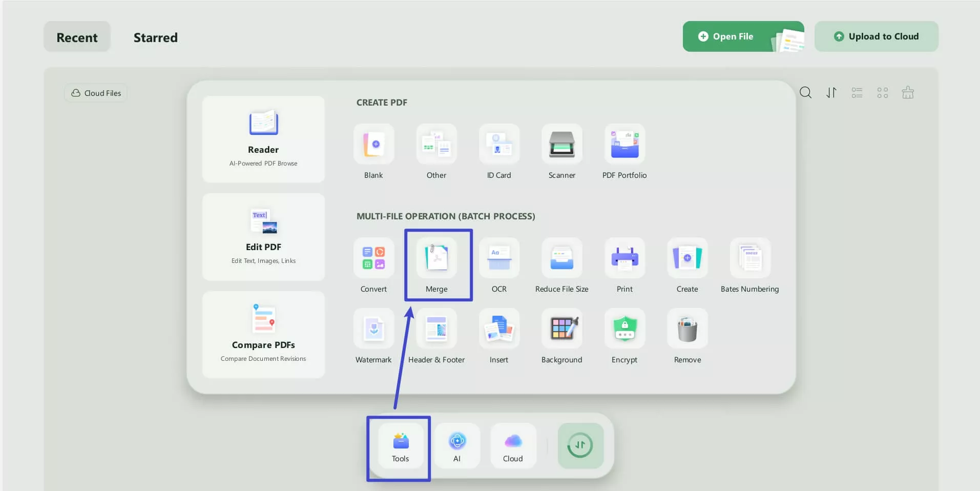The height and width of the screenshot is (491, 980).
Task: Open the Encrypt tool
Action: tap(624, 335)
